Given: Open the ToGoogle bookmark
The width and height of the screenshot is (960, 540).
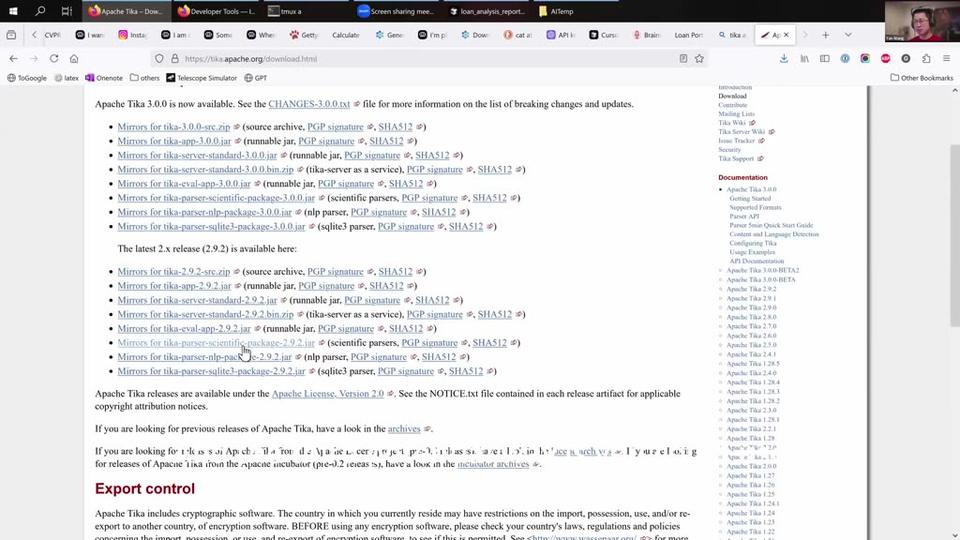Looking at the screenshot, I should 27,78.
